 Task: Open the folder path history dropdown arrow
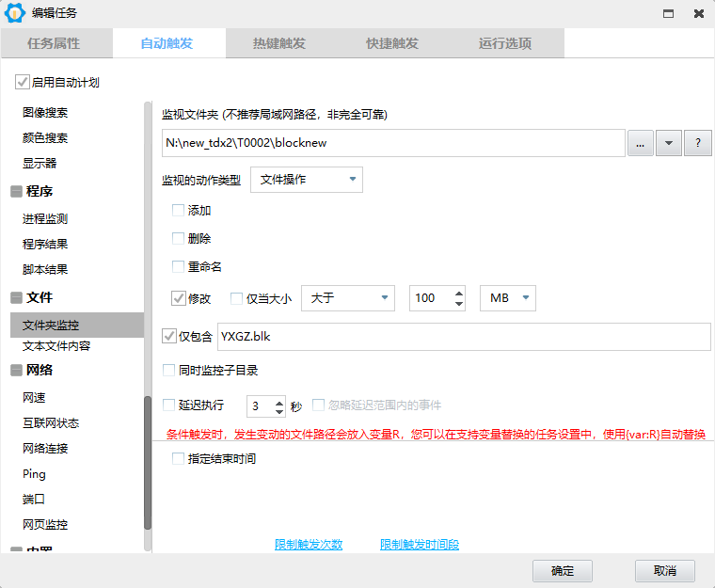pyautogui.click(x=669, y=143)
